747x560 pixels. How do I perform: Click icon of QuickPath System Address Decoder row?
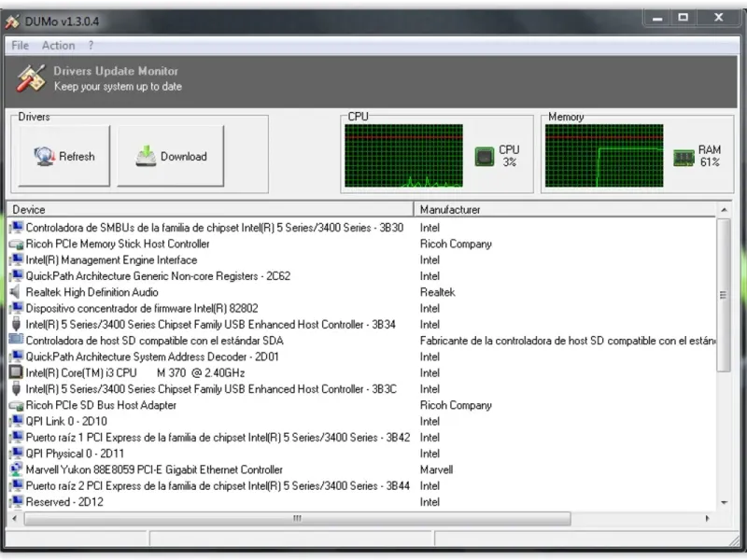(17, 357)
